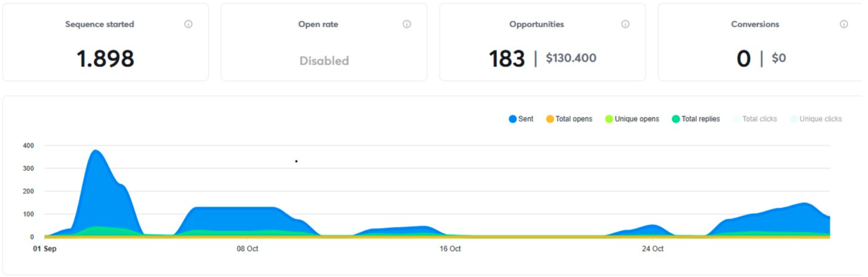Open the Opportunities info tooltip icon
The height and width of the screenshot is (277, 868).
tap(625, 24)
